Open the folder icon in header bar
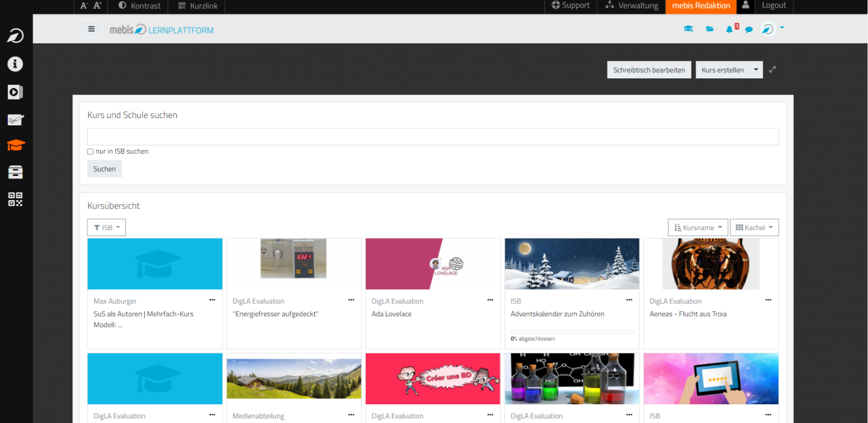This screenshot has height=423, width=868. (709, 29)
